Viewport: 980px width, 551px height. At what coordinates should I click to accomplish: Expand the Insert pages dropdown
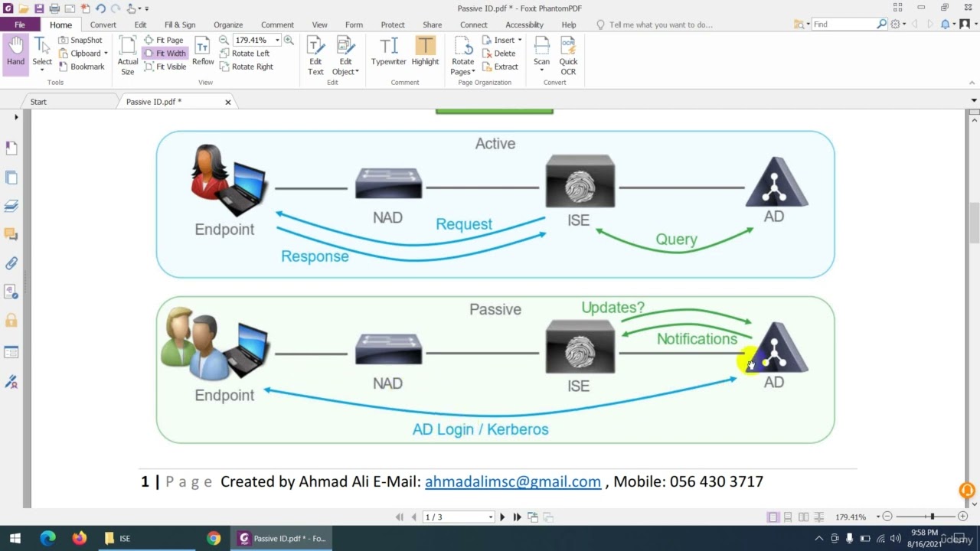coord(520,40)
